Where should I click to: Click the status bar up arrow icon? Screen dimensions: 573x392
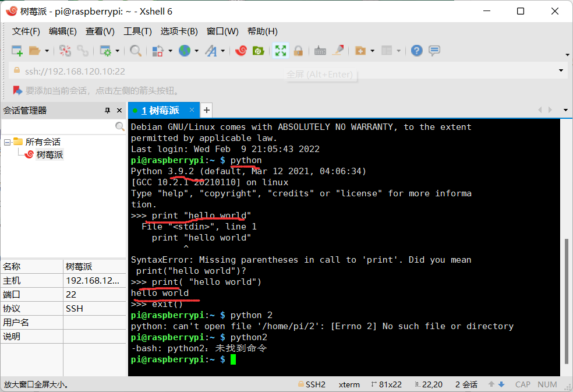point(491,384)
